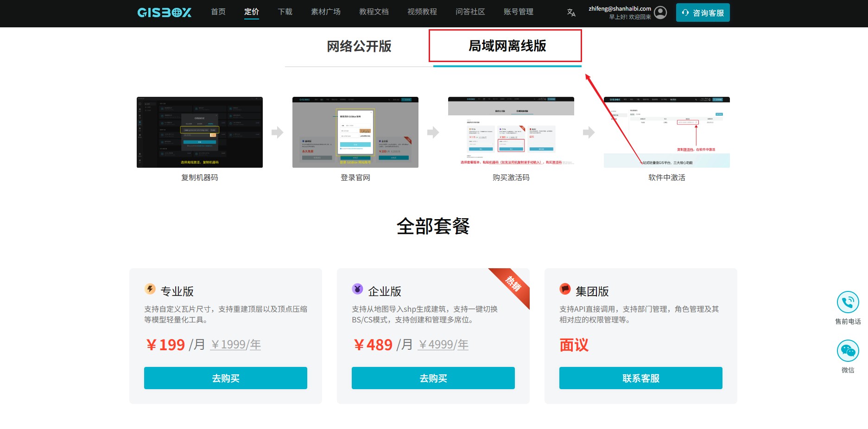Screen dimensions: 868x429
Task: Open 问答社区 in the navigation
Action: [x=470, y=12]
